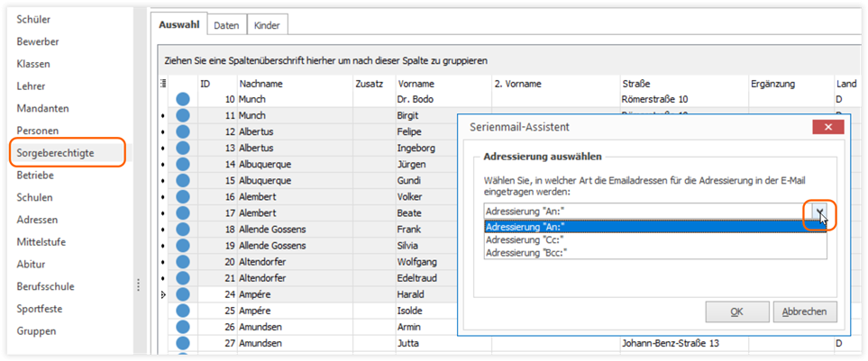Click blue circle icon for Ingeborg Albertus

tap(183, 149)
